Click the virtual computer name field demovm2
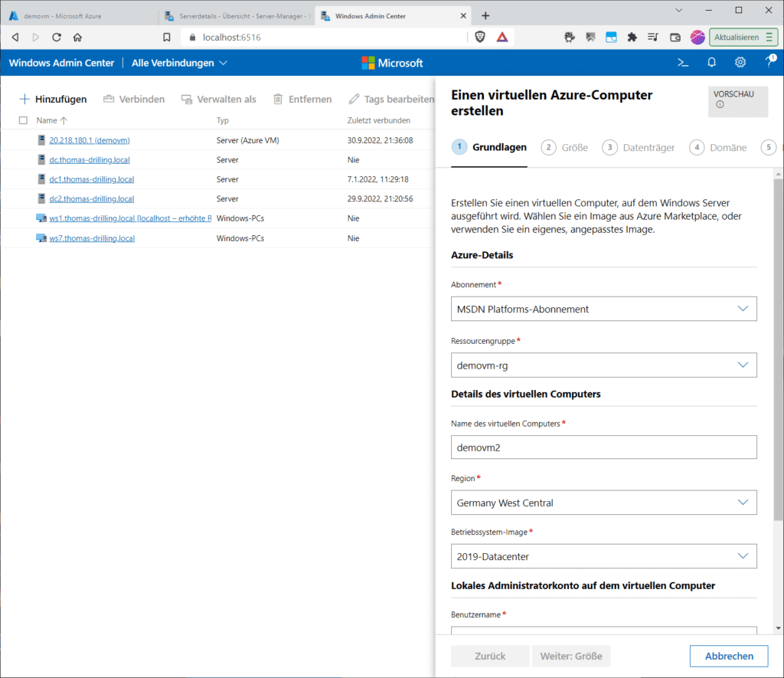Image resolution: width=784 pixels, height=678 pixels. (603, 447)
